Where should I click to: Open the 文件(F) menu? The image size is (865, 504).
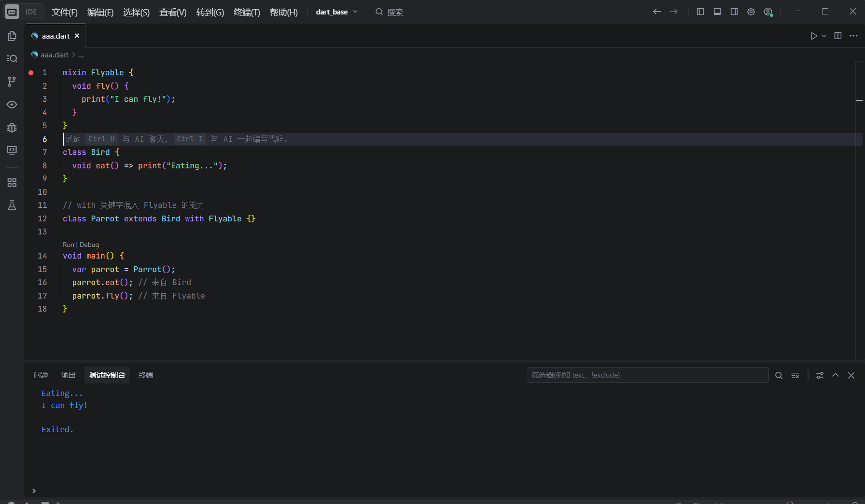coord(64,12)
